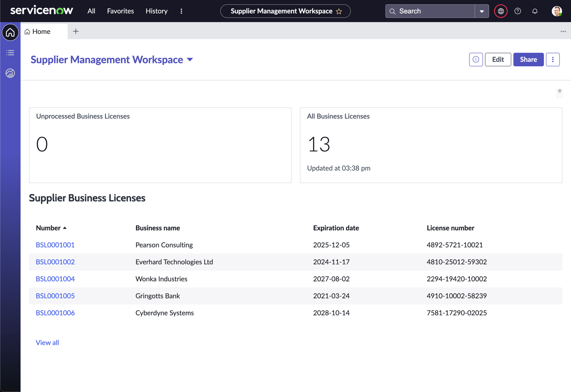Open the notifications bell
The height and width of the screenshot is (392, 571).
click(x=535, y=11)
